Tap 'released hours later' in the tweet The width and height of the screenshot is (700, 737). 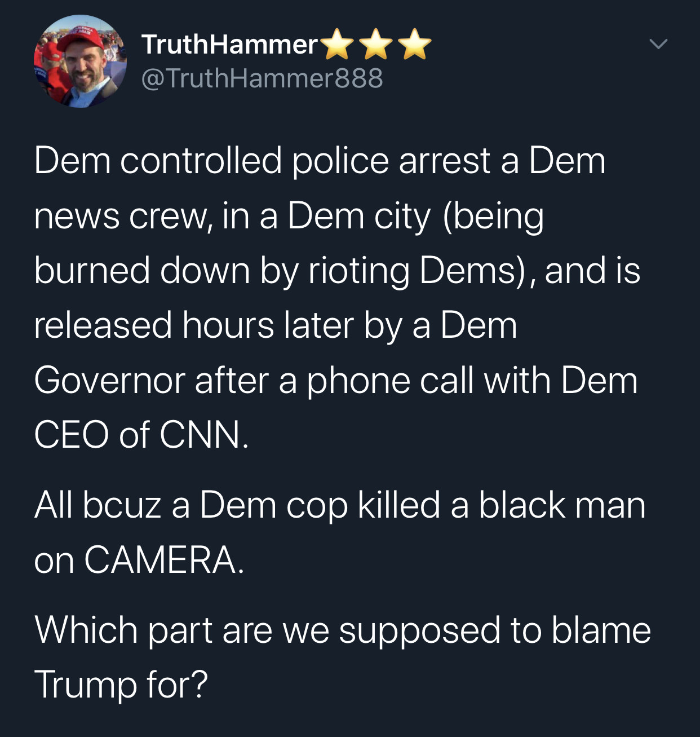pyautogui.click(x=193, y=325)
